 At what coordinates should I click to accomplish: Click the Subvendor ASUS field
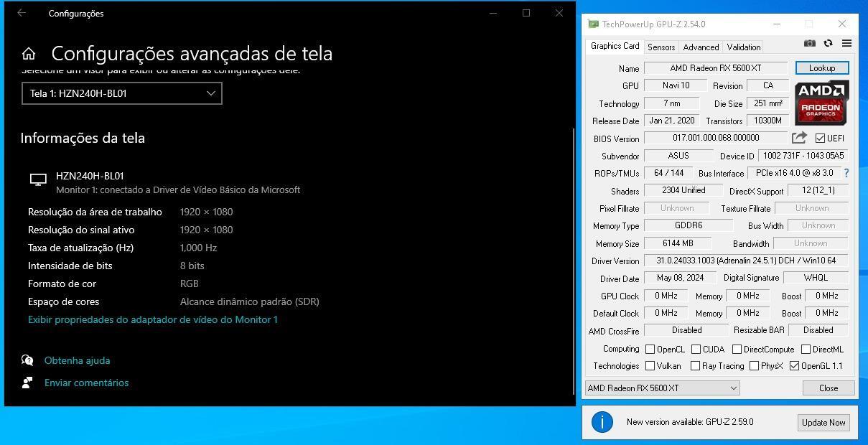point(678,156)
